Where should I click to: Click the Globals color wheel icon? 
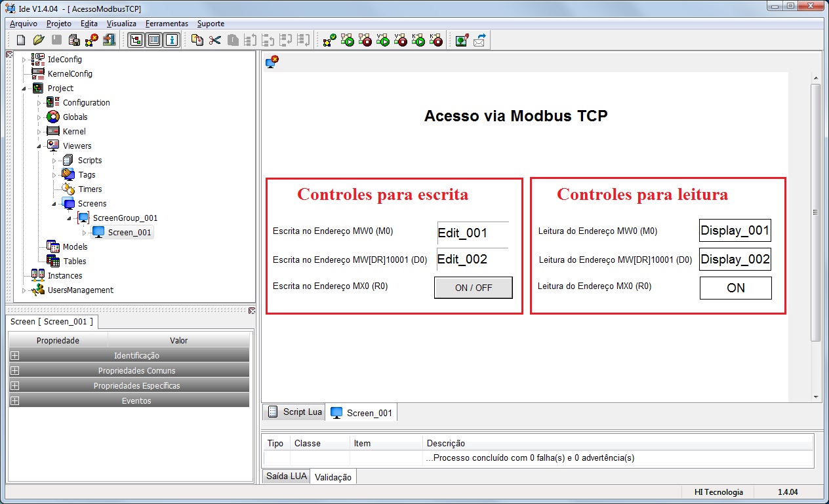coord(53,117)
